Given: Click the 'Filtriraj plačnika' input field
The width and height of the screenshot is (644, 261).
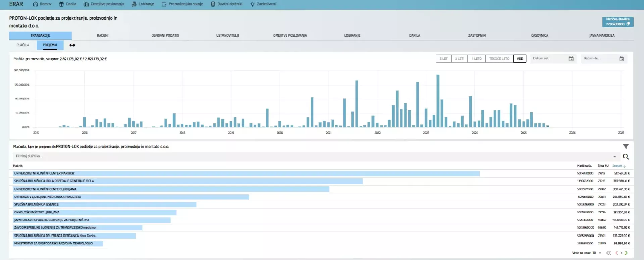Looking at the screenshot, I should point(302,156).
